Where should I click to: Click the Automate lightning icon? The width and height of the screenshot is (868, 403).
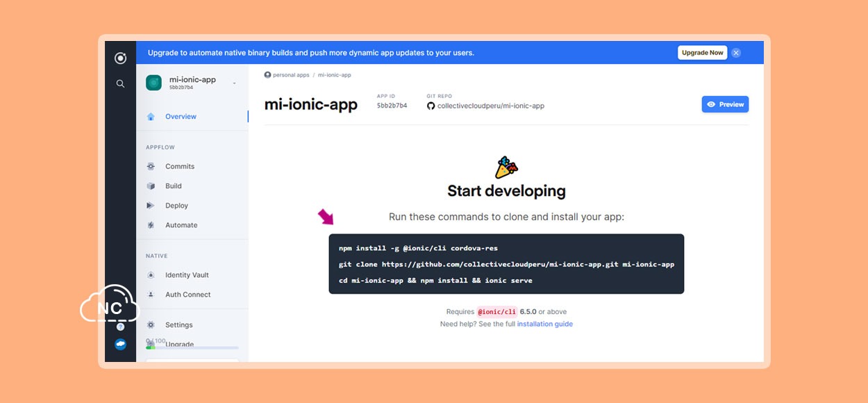point(151,225)
